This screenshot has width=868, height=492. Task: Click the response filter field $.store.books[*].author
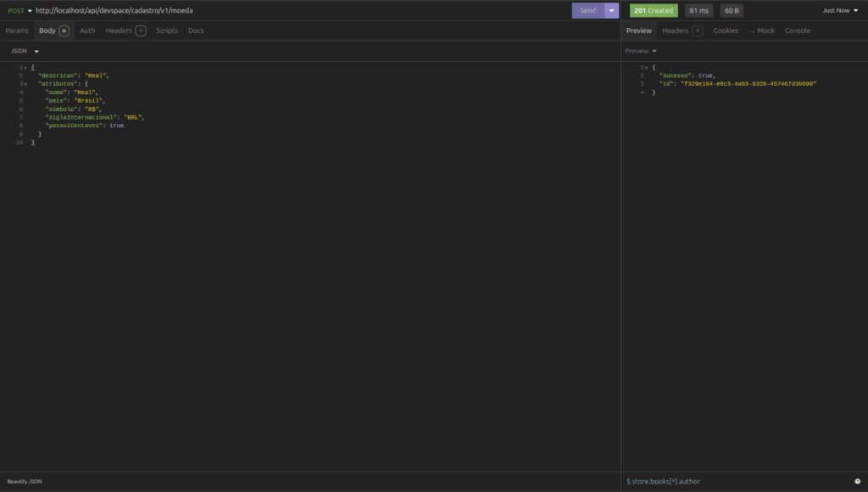click(737, 482)
